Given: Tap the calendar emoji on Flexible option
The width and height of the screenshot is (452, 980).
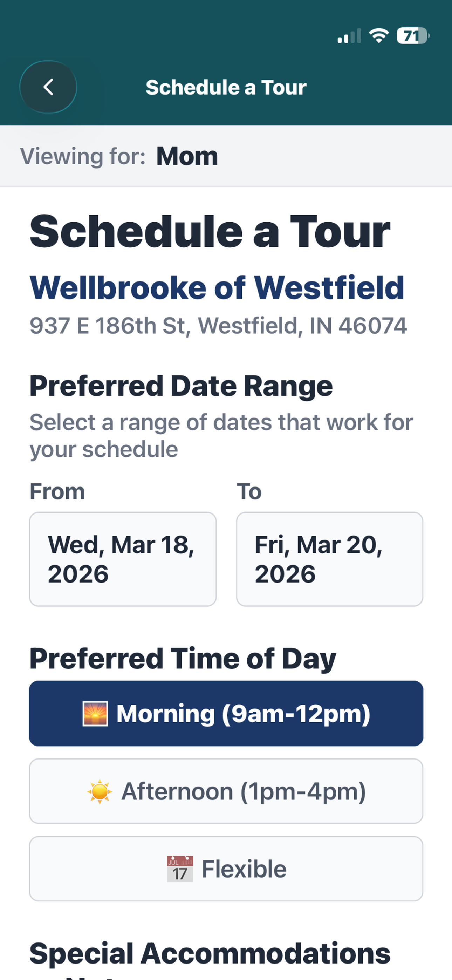Looking at the screenshot, I should [180, 869].
